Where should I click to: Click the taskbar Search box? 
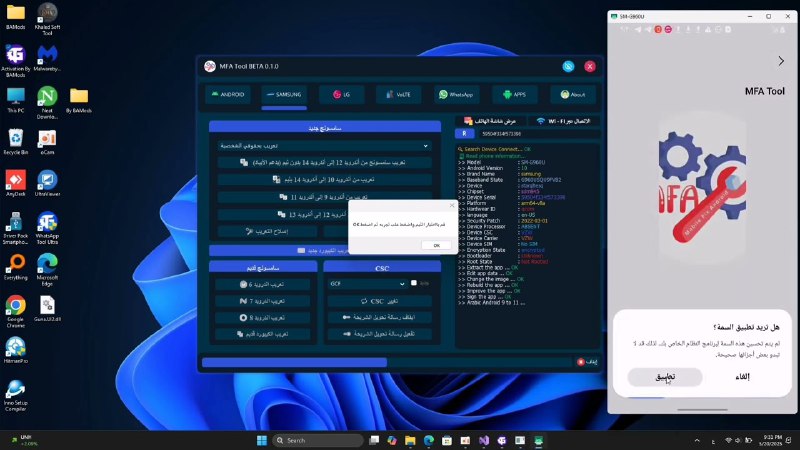coord(317,440)
